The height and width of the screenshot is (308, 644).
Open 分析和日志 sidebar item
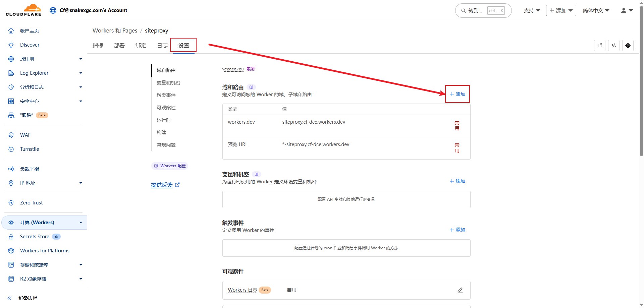[x=32, y=87]
